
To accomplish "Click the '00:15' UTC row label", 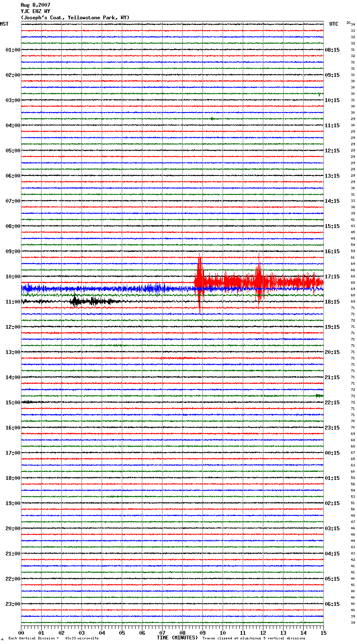I will pyautogui.click(x=332, y=453).
